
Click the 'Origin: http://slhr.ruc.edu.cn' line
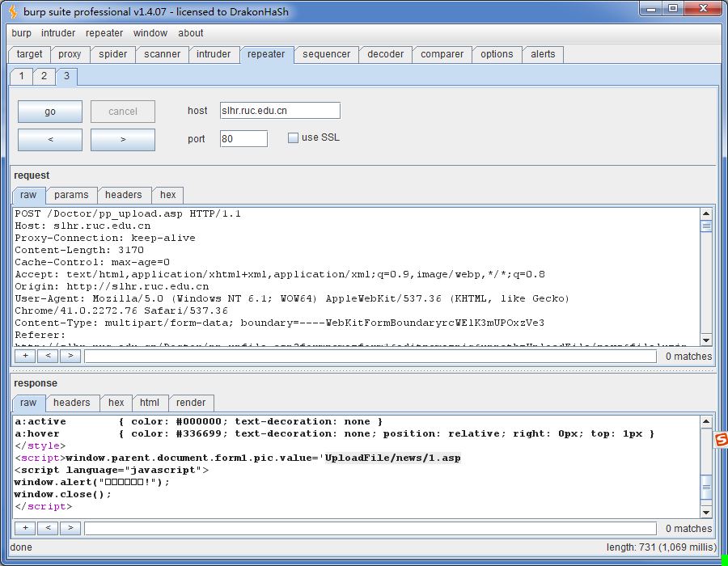(x=112, y=286)
